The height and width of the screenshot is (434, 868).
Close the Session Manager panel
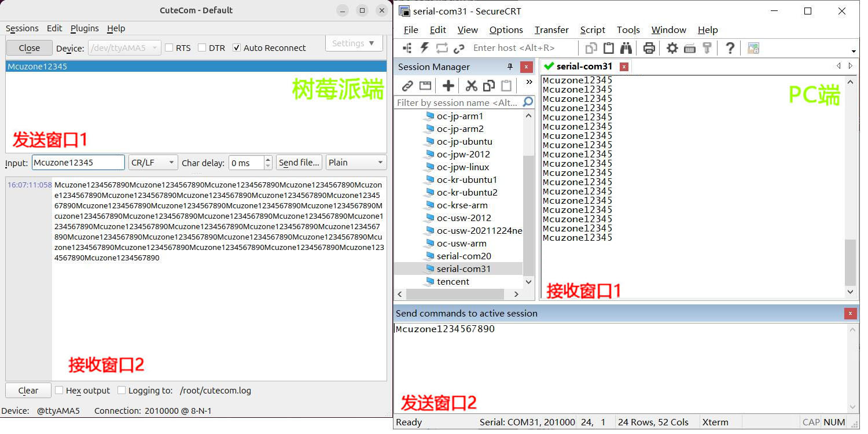526,67
